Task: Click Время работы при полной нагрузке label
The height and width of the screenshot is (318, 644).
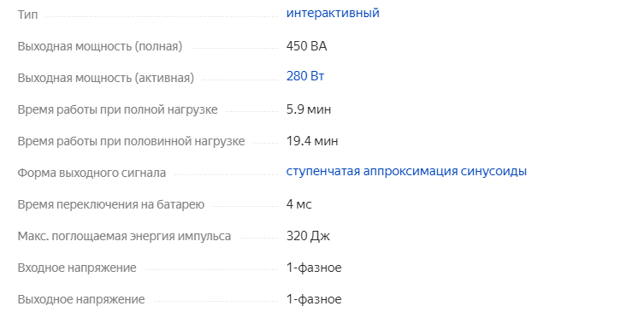Action: pos(117,110)
